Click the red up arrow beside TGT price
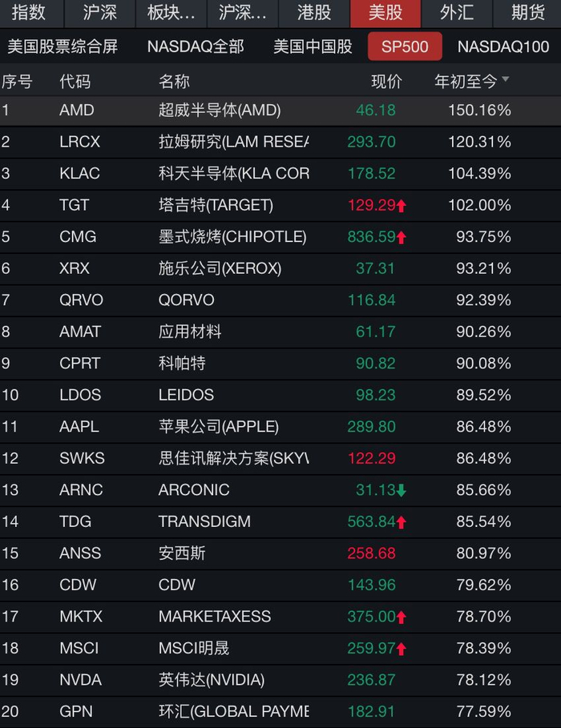Image resolution: width=561 pixels, height=728 pixels. pos(402,206)
